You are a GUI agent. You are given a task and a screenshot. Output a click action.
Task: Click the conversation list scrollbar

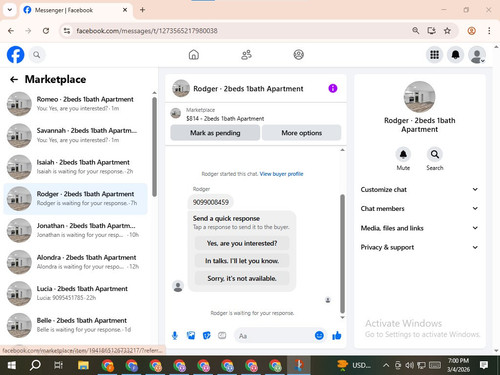pyautogui.click(x=154, y=147)
